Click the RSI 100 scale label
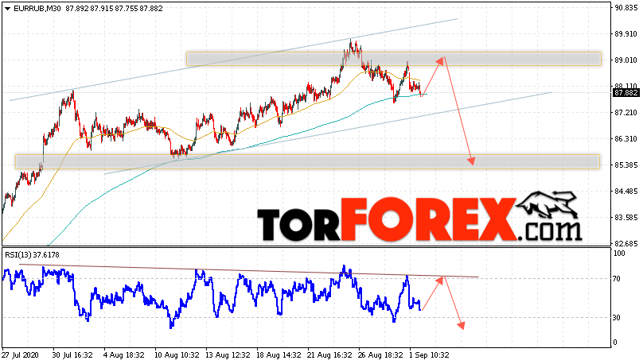643x364 pixels. 618,254
